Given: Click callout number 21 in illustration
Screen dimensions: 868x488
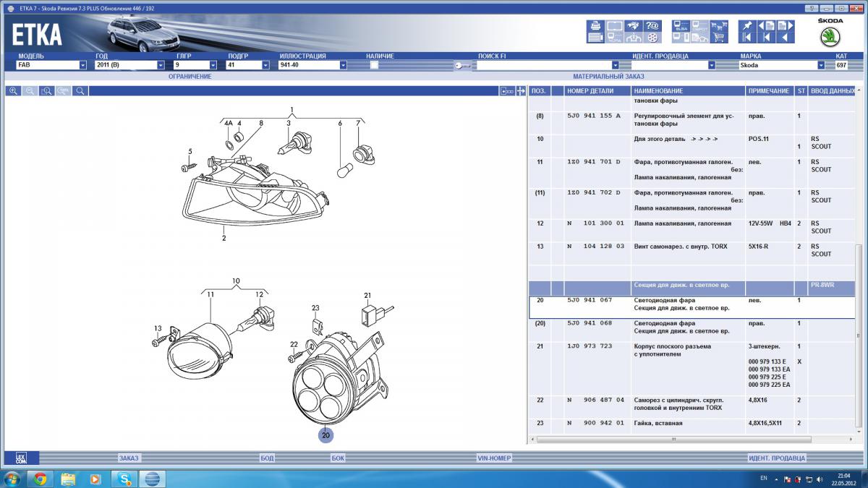Looking at the screenshot, I should 367,295.
